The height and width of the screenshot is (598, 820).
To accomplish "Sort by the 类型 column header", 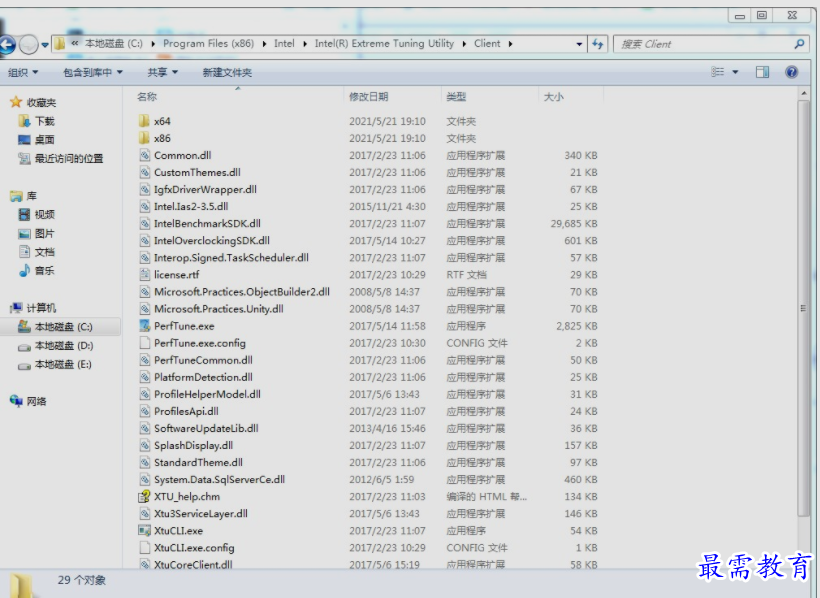I will [x=455, y=96].
